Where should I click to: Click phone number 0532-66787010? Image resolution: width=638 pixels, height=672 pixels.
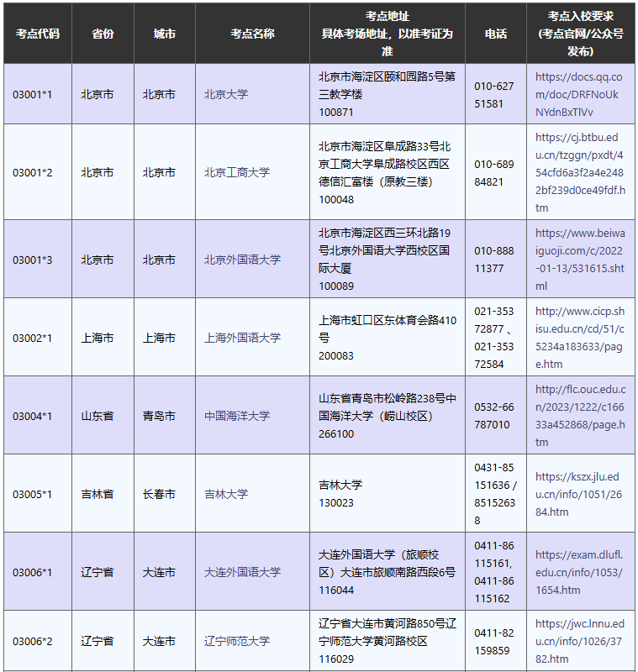[x=494, y=416]
